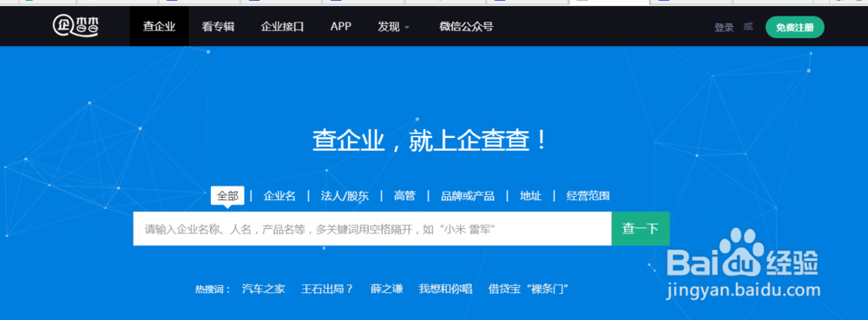
Task: Click hot search term 王石出局？
Action: click(x=327, y=289)
